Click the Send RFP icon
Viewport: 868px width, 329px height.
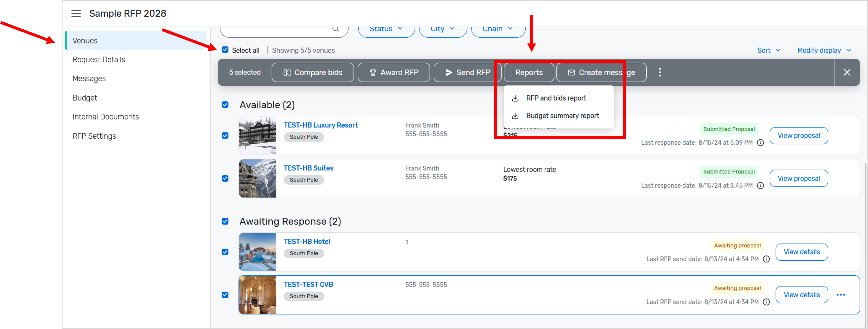tap(449, 72)
